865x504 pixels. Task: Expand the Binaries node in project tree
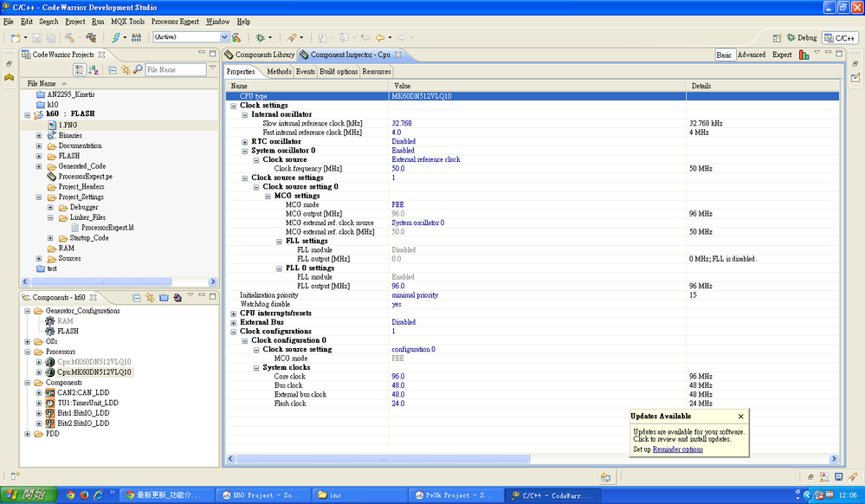pyautogui.click(x=39, y=136)
